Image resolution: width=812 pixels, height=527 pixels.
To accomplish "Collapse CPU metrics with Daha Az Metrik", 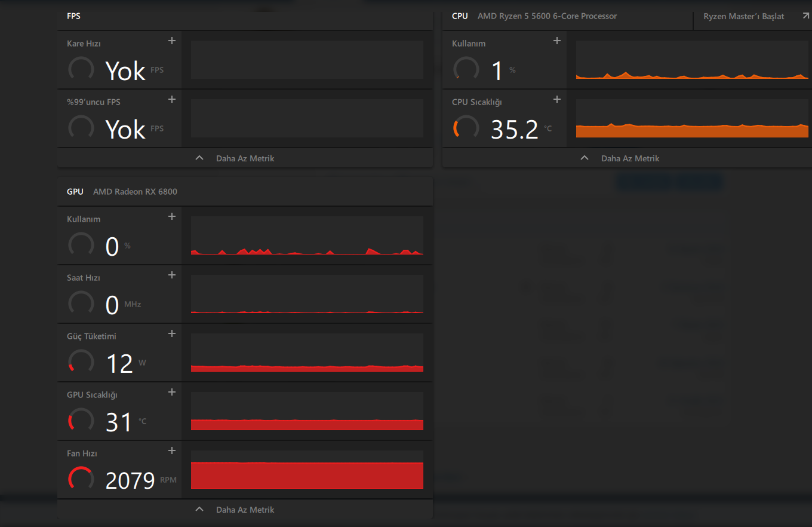I will pyautogui.click(x=627, y=158).
